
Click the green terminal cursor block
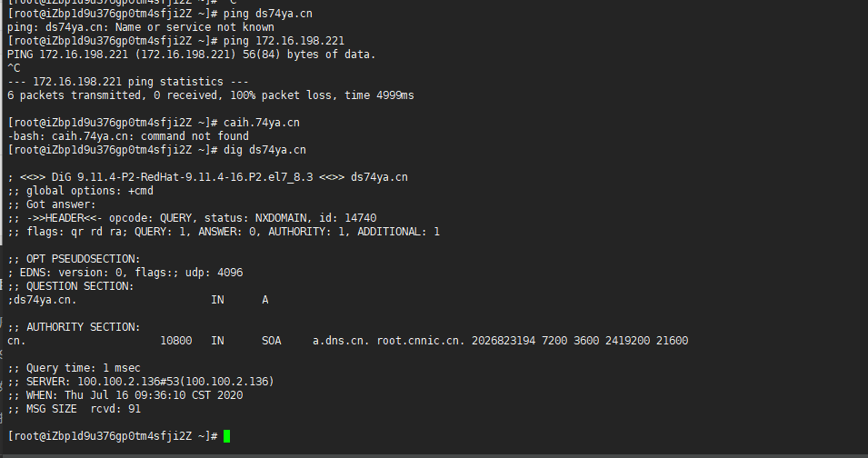(226, 436)
